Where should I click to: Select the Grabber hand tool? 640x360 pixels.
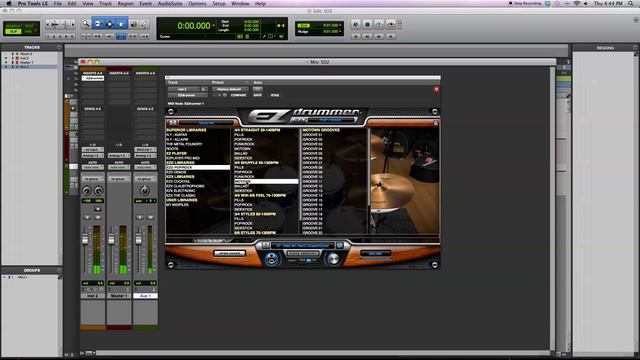pyautogui.click(x=121, y=24)
